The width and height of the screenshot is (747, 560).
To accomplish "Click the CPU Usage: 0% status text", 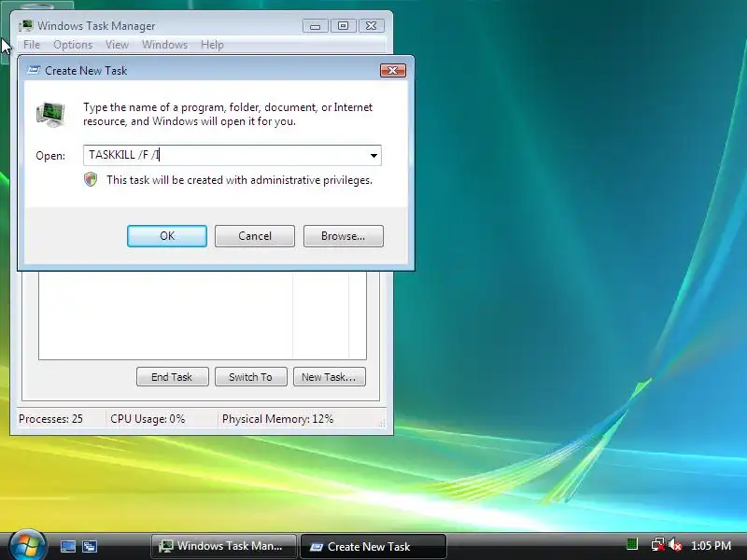I will tap(148, 419).
